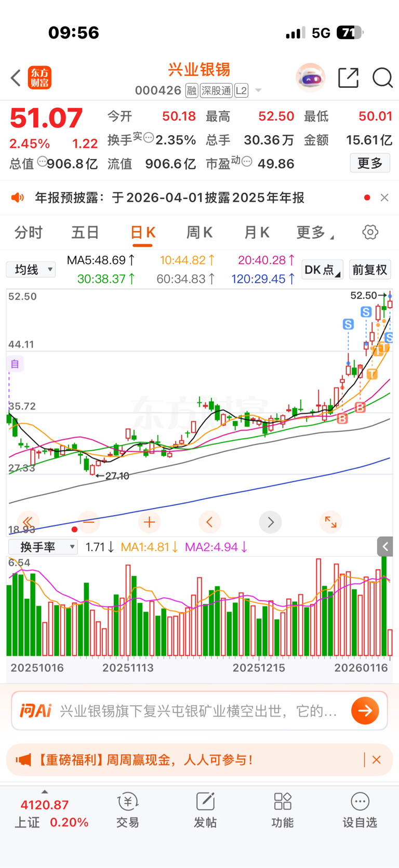Open the 交易 trade button
399x868 pixels.
pyautogui.click(x=128, y=810)
